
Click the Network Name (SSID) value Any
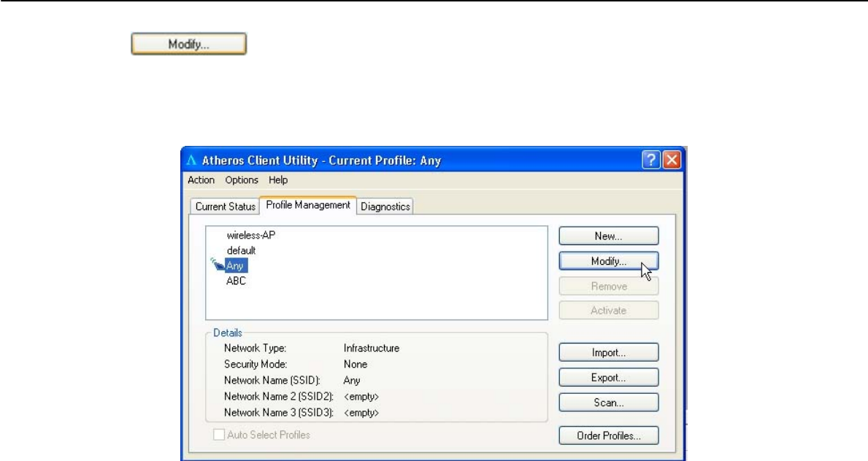pos(352,380)
